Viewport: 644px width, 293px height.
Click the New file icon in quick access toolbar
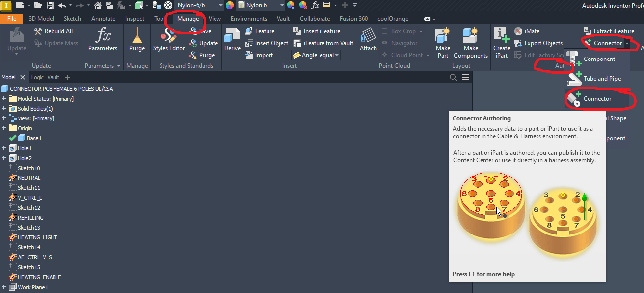20,5
